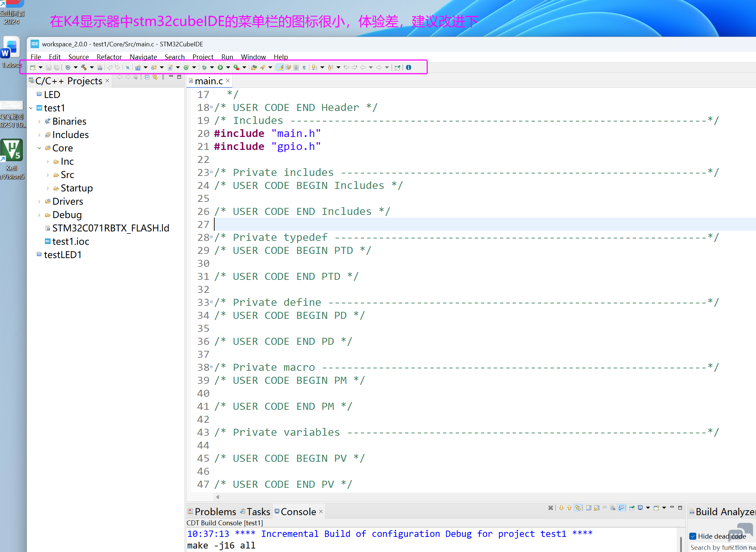Toggle Show Whitespace Characters in the toolbar

click(x=304, y=67)
